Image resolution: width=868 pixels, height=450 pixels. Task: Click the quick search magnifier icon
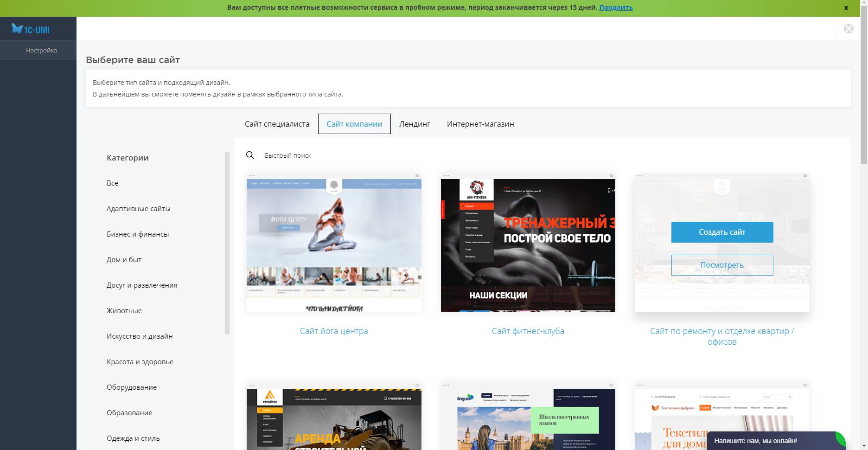point(250,155)
